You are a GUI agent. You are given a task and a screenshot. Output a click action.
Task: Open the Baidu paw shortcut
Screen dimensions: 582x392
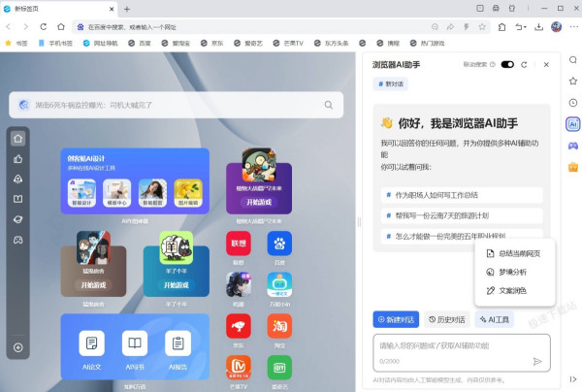(x=279, y=244)
